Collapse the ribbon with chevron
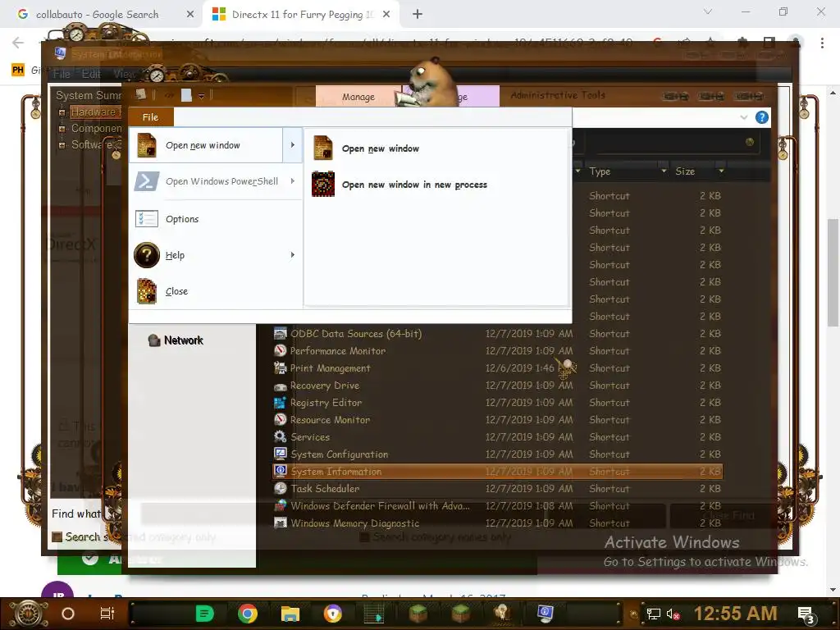The height and width of the screenshot is (630, 840). pos(743,117)
